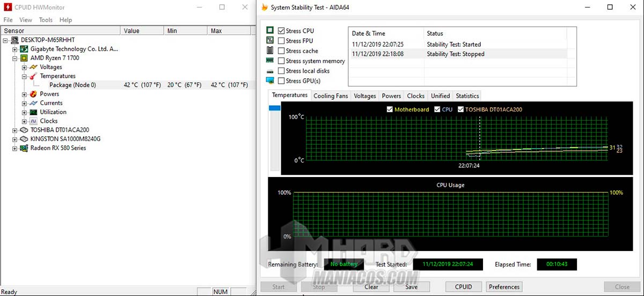Viewport: 644px width, 296px height.
Task: Click the CPU chip icon beside Stress CPU
Action: click(x=270, y=31)
